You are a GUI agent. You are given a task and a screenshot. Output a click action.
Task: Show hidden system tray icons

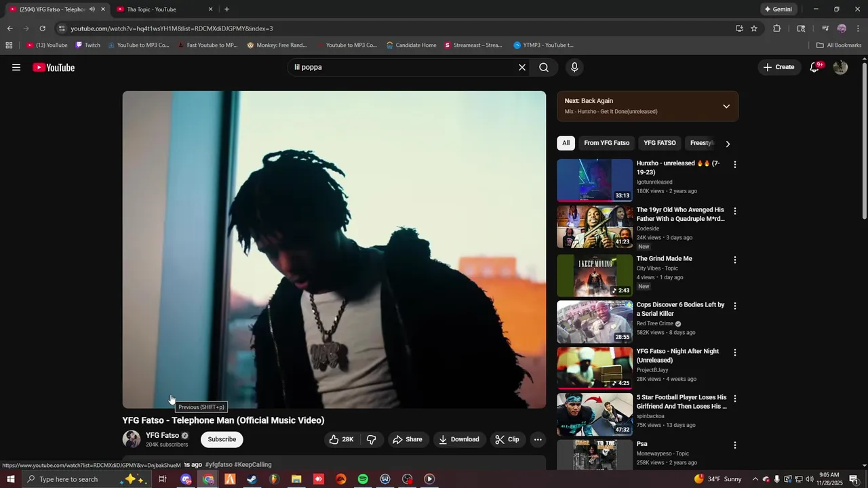755,479
